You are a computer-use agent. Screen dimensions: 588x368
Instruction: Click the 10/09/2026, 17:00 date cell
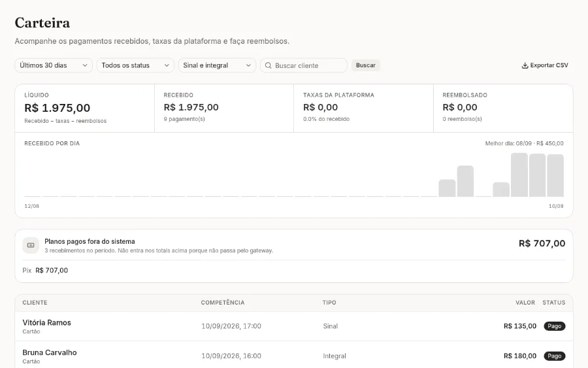pos(231,326)
